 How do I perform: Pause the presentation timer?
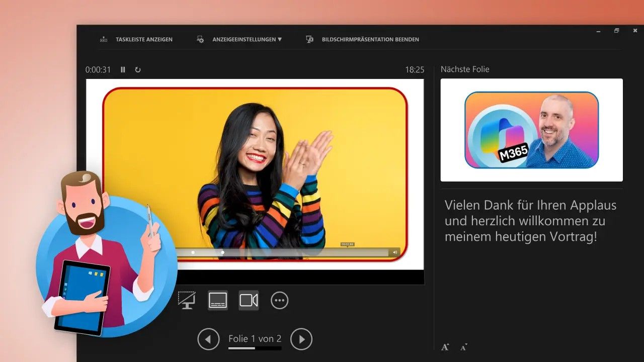pyautogui.click(x=123, y=70)
